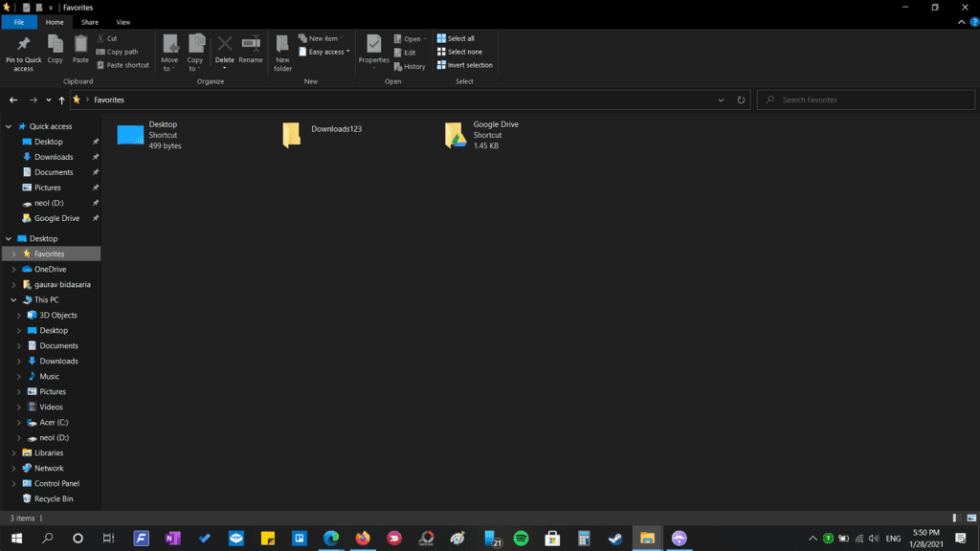Click Cut in the Clipboard group
This screenshot has width=980, height=551.
click(x=112, y=38)
